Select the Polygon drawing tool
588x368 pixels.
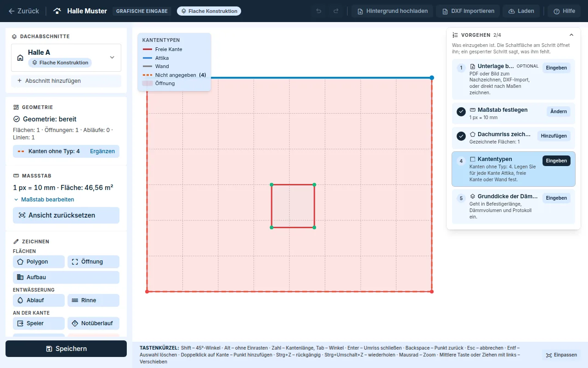click(39, 262)
